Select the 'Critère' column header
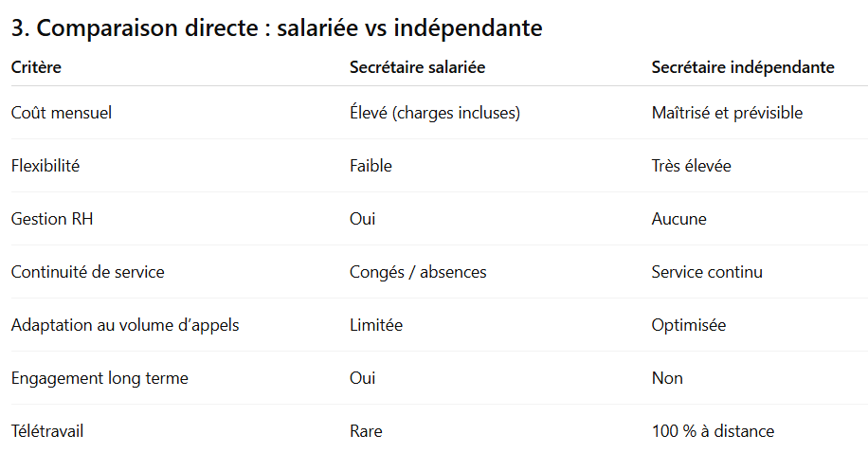The height and width of the screenshot is (471, 868). 36,67
